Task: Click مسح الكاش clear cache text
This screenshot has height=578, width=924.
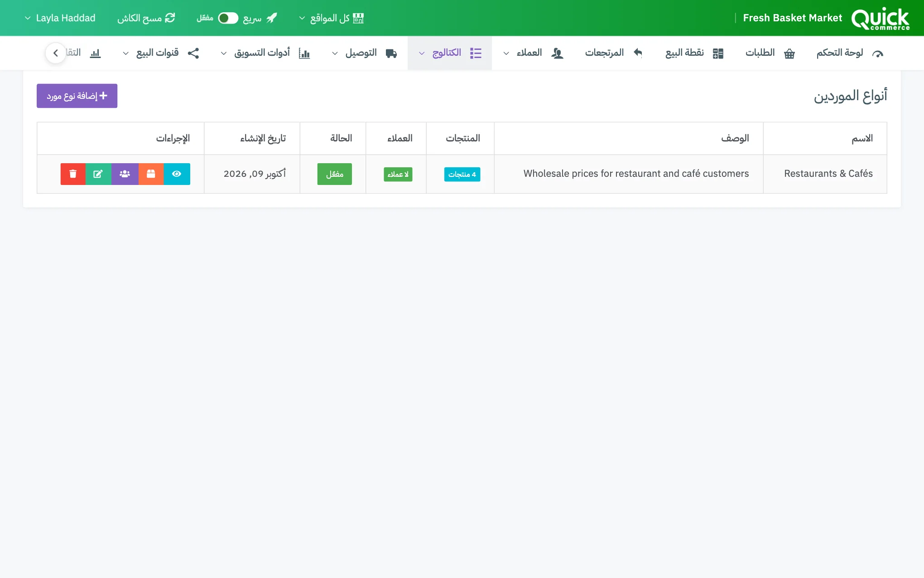Action: tap(140, 18)
